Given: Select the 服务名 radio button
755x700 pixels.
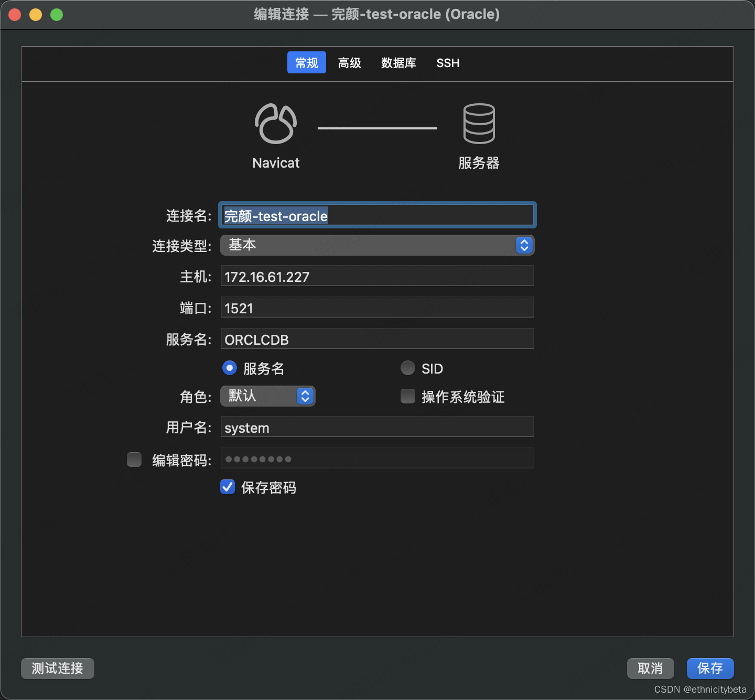Looking at the screenshot, I should [230, 368].
